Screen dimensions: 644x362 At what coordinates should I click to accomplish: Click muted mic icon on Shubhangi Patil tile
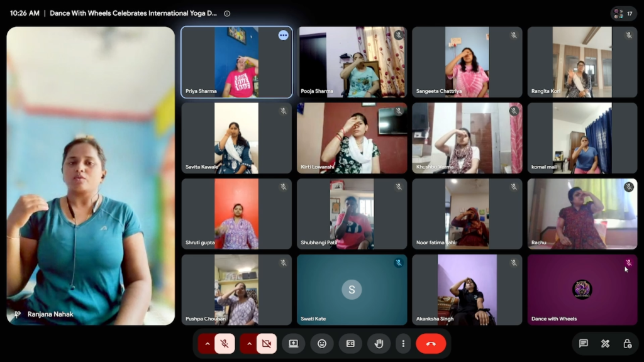point(398,187)
